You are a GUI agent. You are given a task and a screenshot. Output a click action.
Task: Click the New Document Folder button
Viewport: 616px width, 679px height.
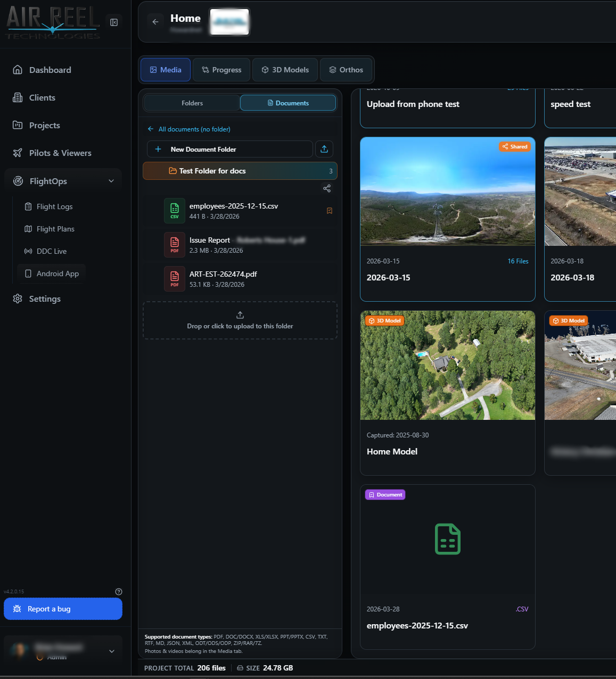(x=229, y=149)
